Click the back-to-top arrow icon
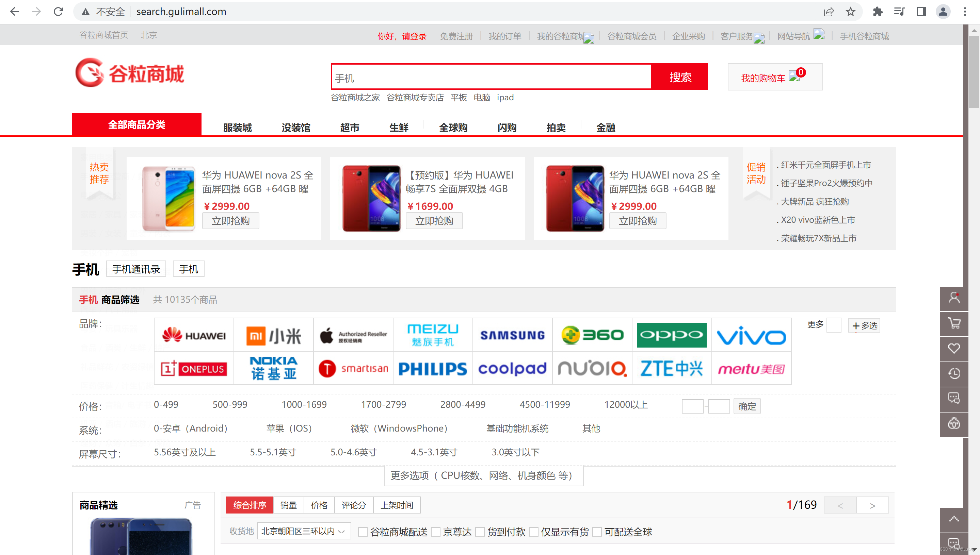Viewport: 980px width, 555px height. [x=954, y=519]
